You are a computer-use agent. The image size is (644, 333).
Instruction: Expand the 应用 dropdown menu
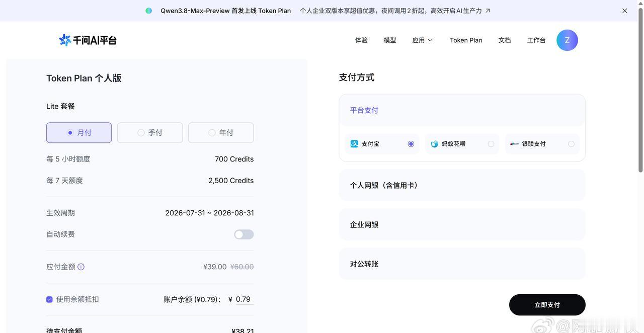pos(422,40)
